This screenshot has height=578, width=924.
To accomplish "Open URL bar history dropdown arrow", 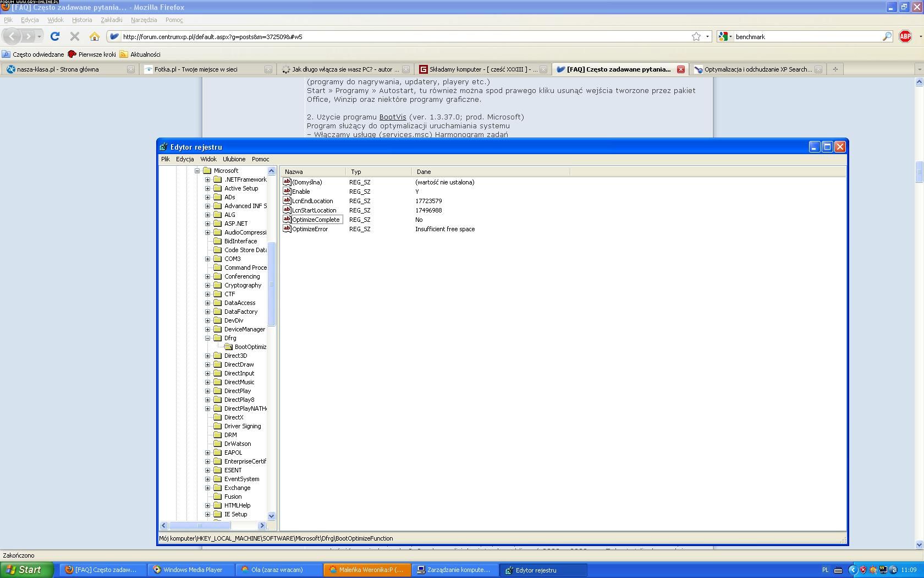I will (707, 36).
